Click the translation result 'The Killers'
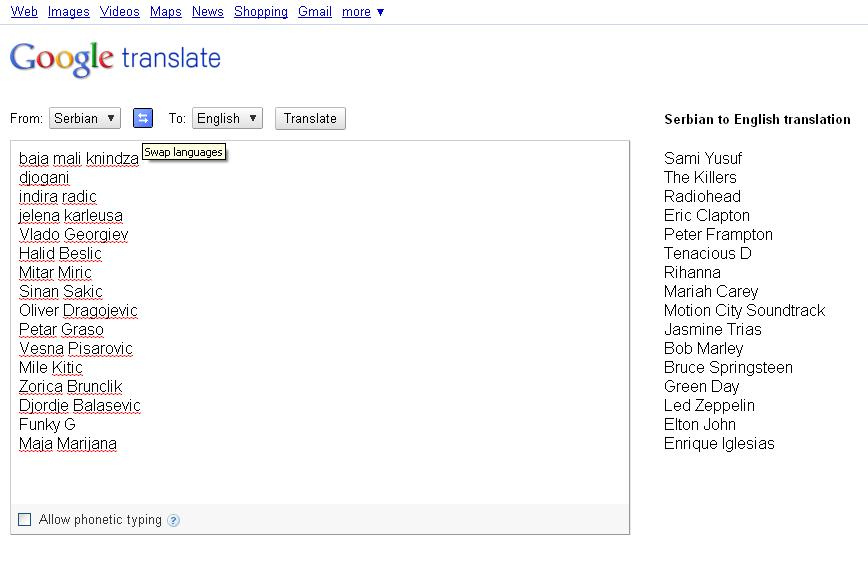 pos(700,178)
